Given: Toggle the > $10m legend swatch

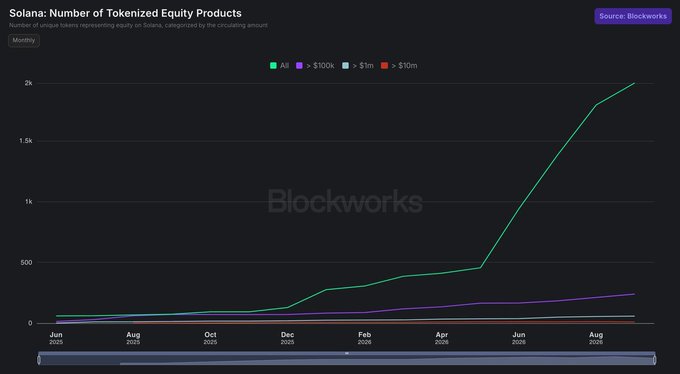Looking at the screenshot, I should [384, 66].
